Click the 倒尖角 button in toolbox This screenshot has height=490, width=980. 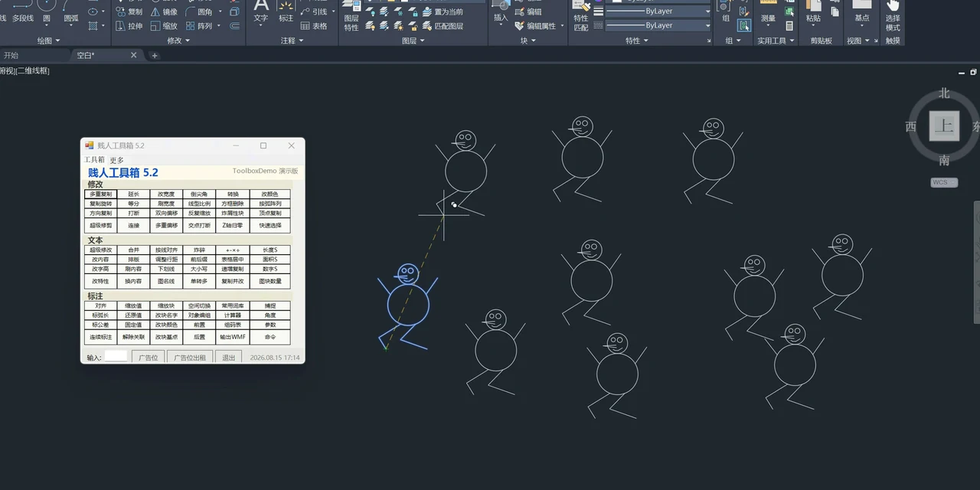(x=199, y=194)
